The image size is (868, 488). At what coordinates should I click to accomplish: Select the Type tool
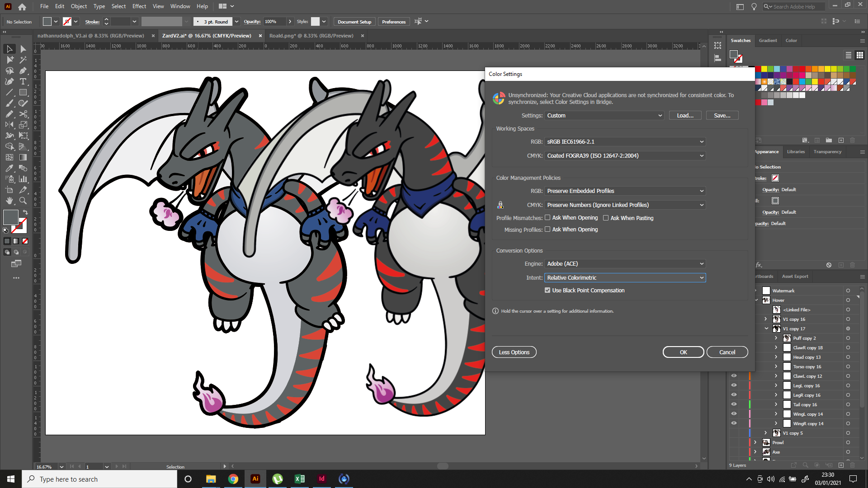click(23, 81)
